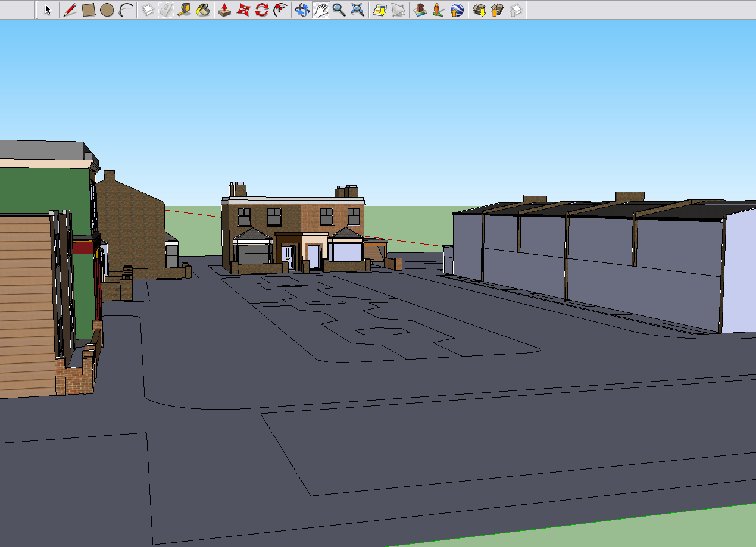Screen dimensions: 756x547
Task: Select the Zoom magnifier tool
Action: 339,10
